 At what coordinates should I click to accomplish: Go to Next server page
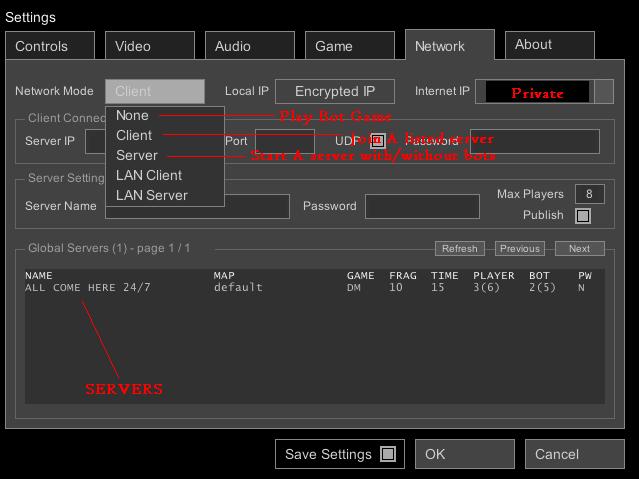tap(580, 248)
